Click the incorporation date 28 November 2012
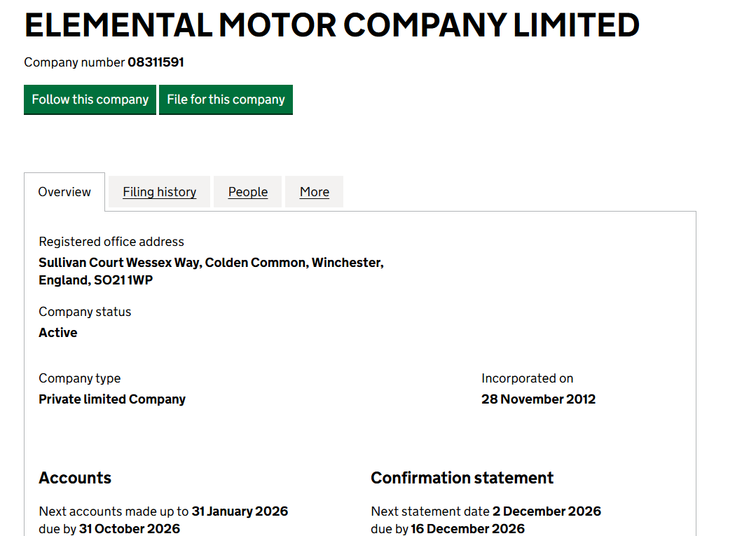 (538, 399)
